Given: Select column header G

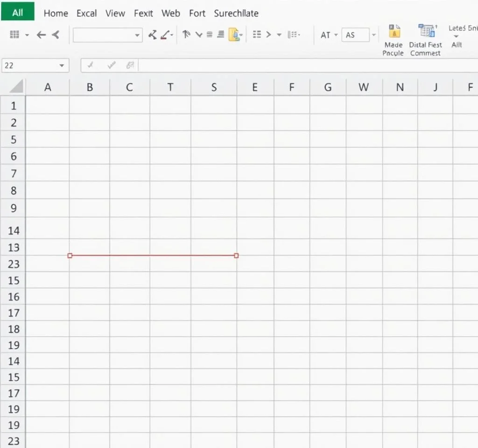Looking at the screenshot, I should (328, 87).
